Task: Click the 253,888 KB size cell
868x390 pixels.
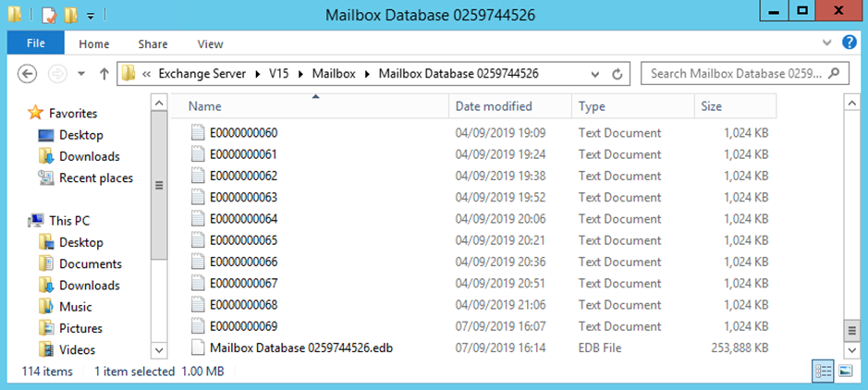Action: [740, 348]
